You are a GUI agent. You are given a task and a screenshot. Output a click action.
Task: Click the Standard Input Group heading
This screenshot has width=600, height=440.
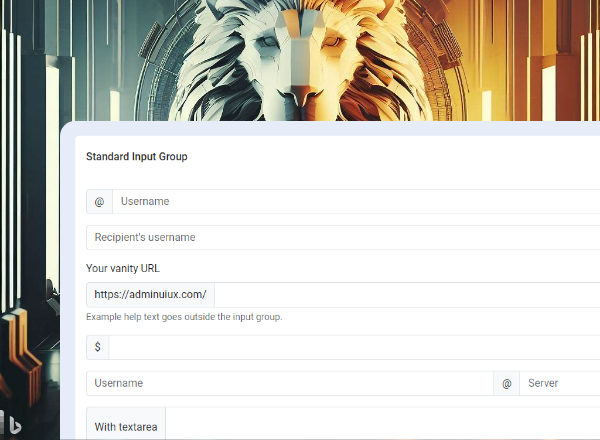click(137, 157)
